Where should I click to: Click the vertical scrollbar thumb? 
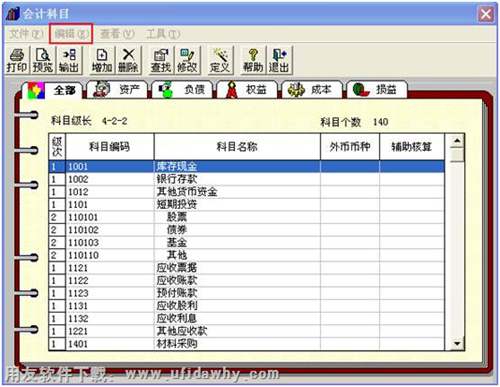[x=457, y=155]
